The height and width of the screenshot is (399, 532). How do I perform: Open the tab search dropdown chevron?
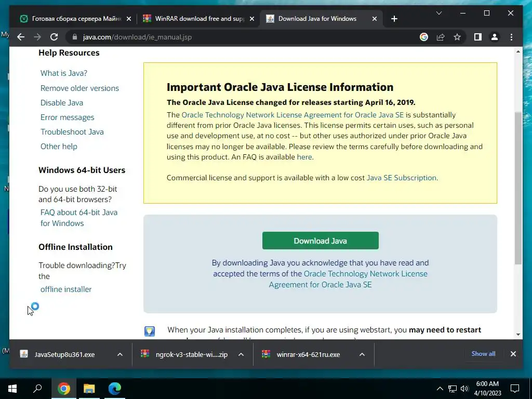438,13
